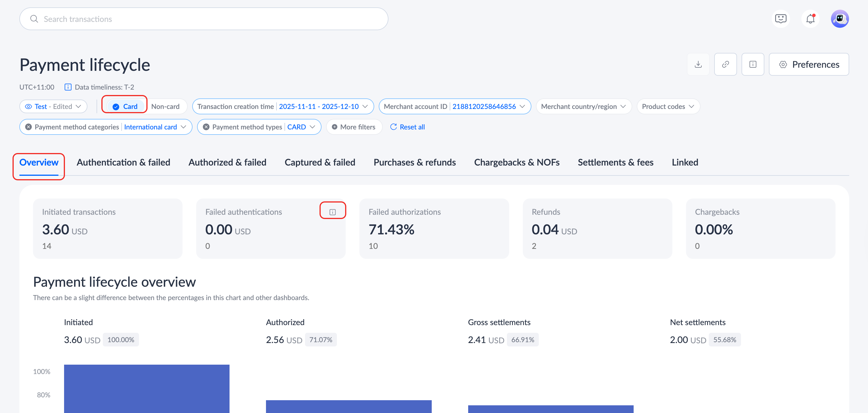Remove the Payment method types filter
The image size is (868, 413).
[206, 127]
